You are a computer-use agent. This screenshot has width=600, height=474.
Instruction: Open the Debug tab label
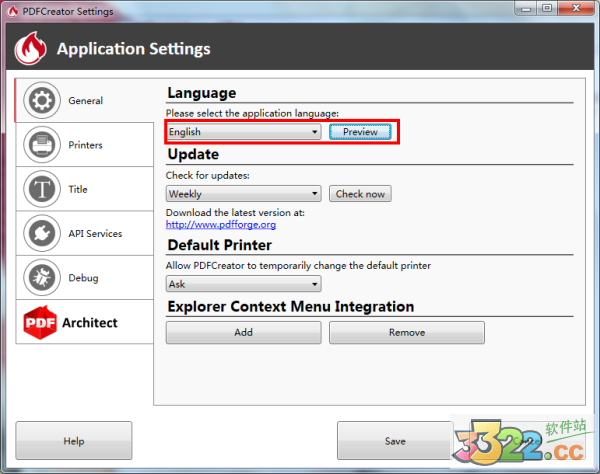pyautogui.click(x=83, y=278)
